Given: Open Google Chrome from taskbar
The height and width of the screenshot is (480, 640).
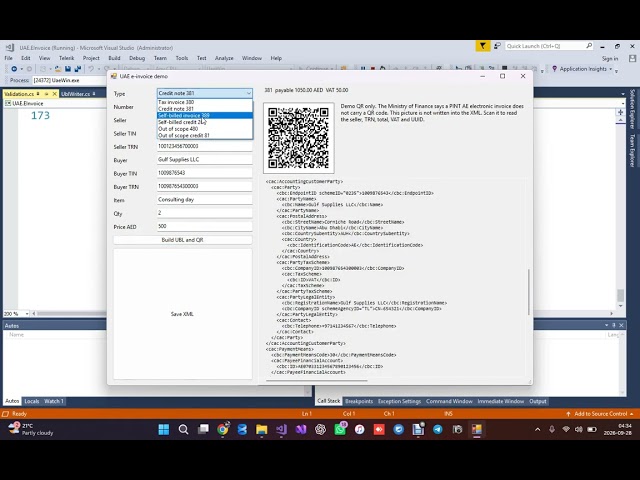Looking at the screenshot, I should [x=222, y=429].
